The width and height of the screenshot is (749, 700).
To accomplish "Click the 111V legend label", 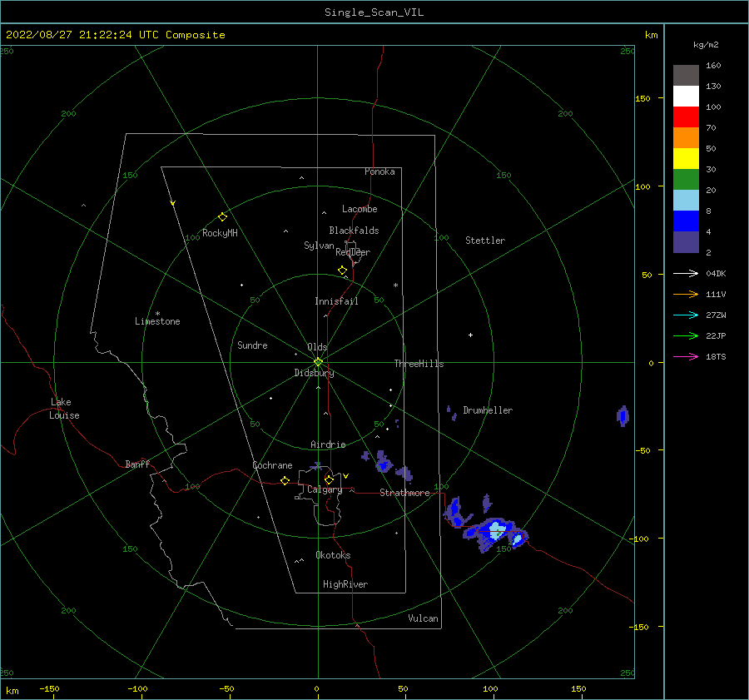I will pyautogui.click(x=716, y=295).
